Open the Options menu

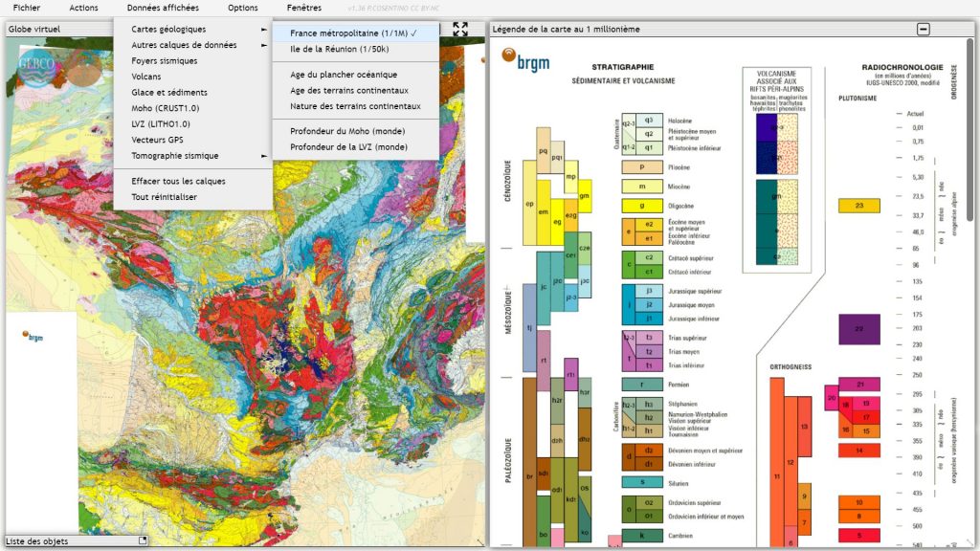pos(243,8)
